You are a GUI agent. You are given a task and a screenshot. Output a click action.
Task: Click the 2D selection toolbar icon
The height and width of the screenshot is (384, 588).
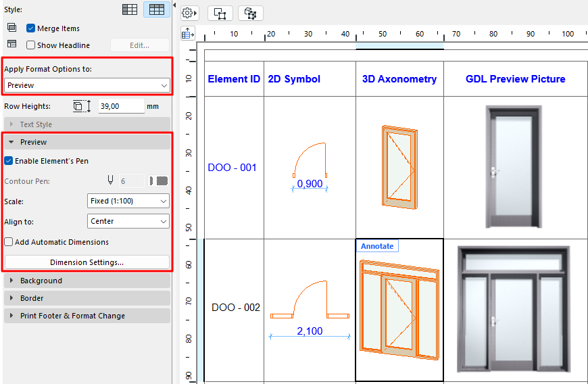pos(220,13)
